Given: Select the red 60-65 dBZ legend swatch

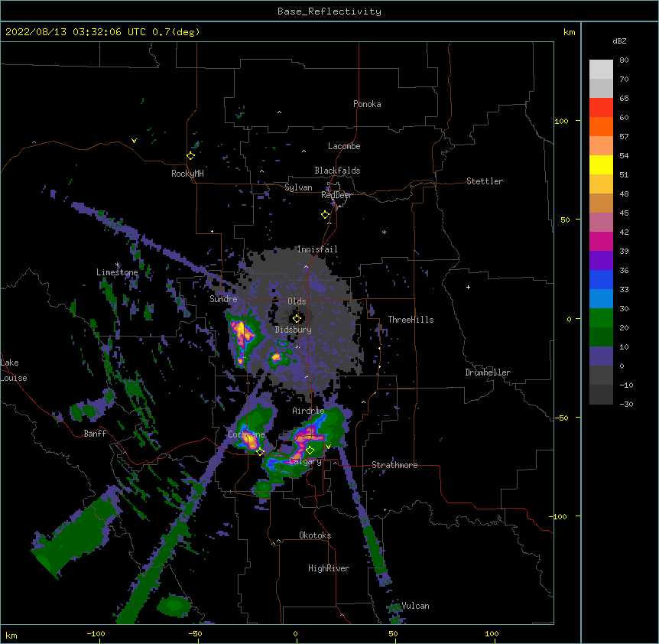Looking at the screenshot, I should pyautogui.click(x=601, y=108).
